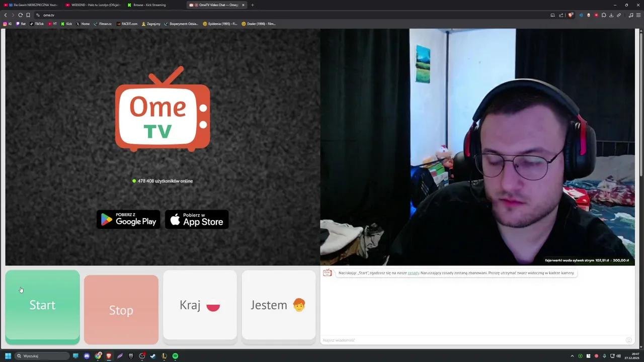
Task: Open the FACEIT.com bookmark
Action: coord(127,24)
